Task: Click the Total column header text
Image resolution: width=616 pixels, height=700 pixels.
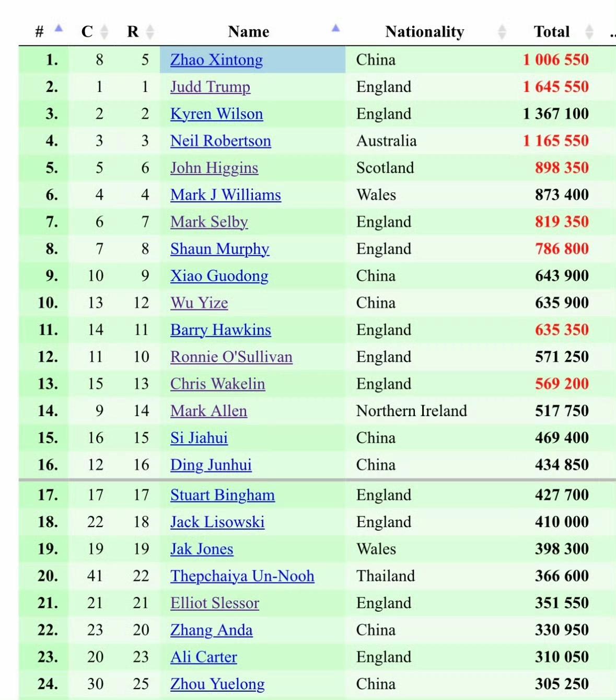Action: coord(551,32)
